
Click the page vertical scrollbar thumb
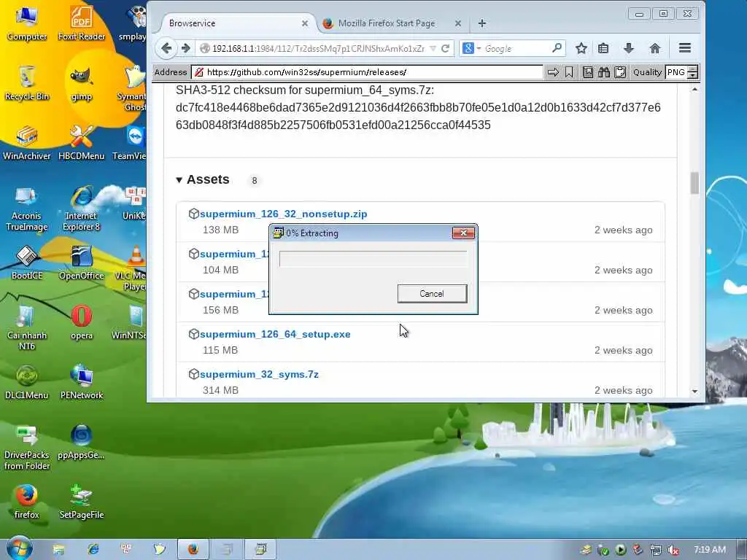(x=694, y=183)
